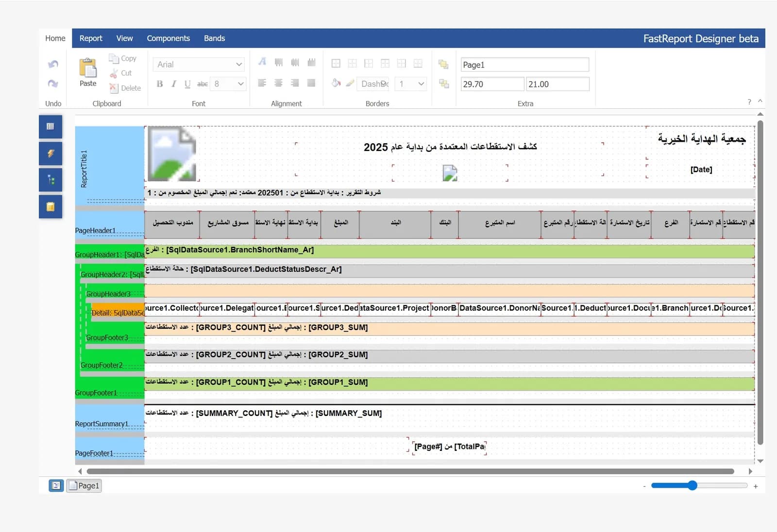Screen dimensions: 777x532
Task: Open the Arial font family dropdown
Action: point(199,65)
